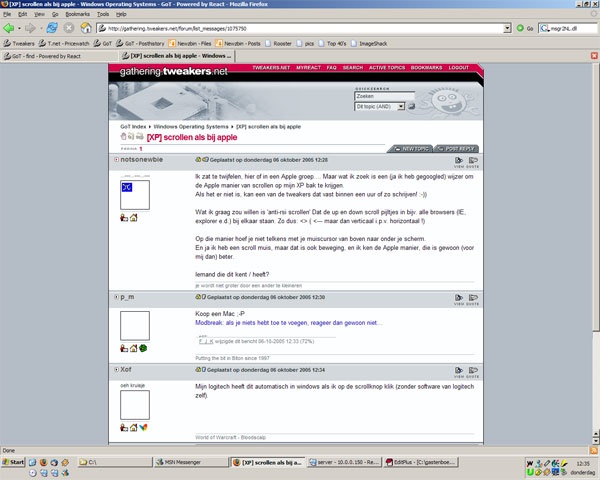The height and width of the screenshot is (480, 600).
Task: Click View icon on Xof's post
Action: [459, 372]
